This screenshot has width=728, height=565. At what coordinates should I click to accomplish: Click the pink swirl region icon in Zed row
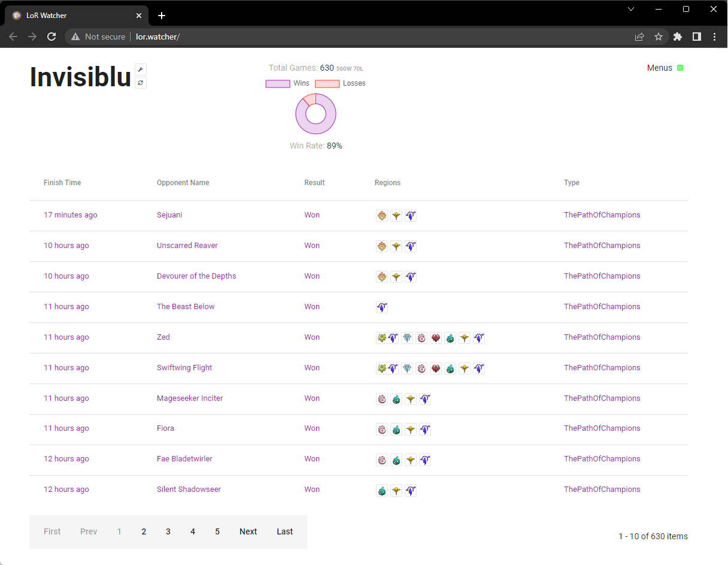point(421,338)
